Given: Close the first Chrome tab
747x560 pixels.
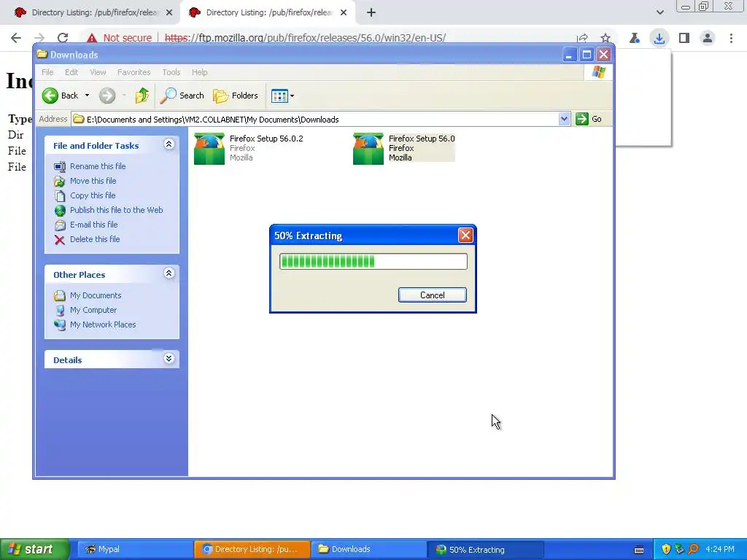Looking at the screenshot, I should pyautogui.click(x=169, y=13).
